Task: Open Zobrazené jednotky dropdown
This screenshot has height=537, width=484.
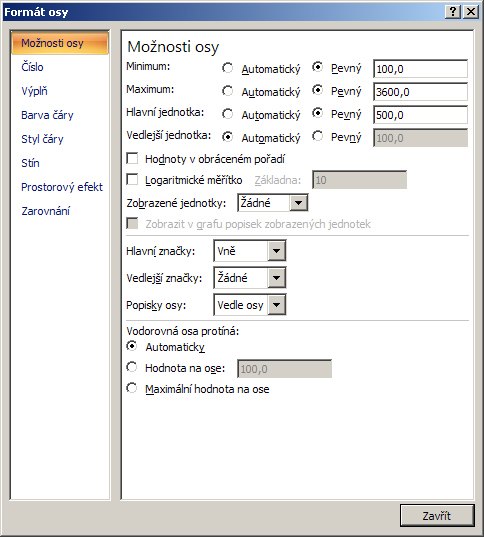Action: 298,203
